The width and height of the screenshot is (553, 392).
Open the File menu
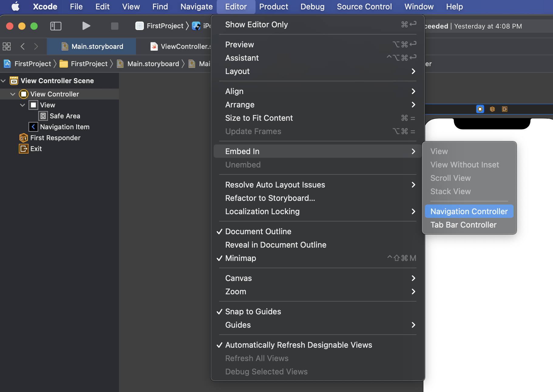76,7
